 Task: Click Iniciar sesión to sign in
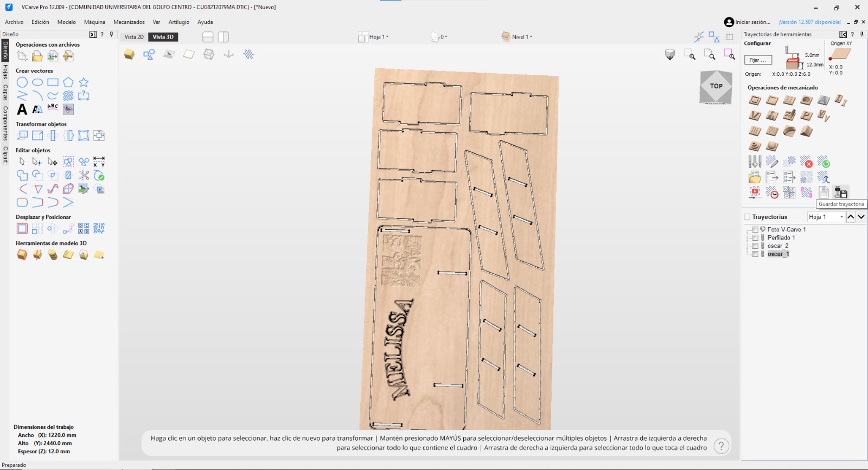[747, 22]
